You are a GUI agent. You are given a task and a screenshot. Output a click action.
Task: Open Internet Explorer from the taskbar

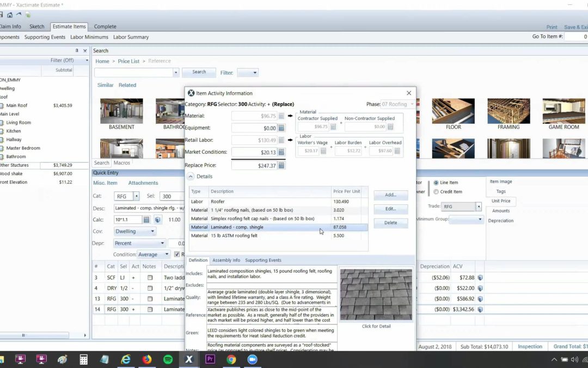[126, 359]
